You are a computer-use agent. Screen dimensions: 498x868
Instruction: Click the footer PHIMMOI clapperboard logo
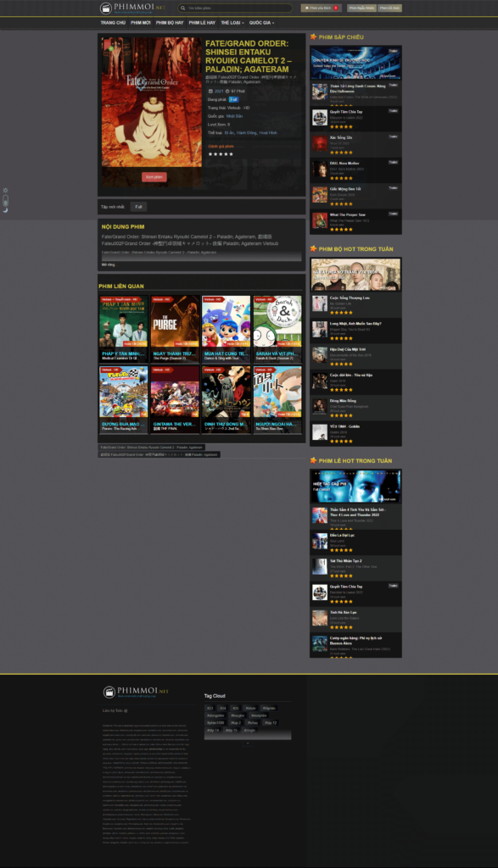(x=109, y=692)
